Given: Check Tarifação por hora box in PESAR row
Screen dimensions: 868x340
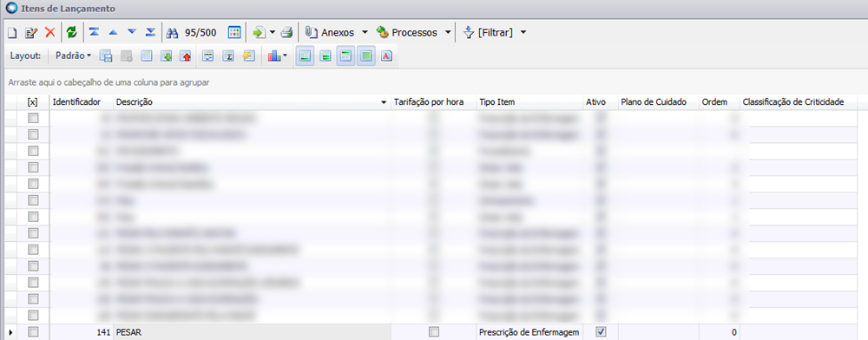Looking at the screenshot, I should pos(434,331).
